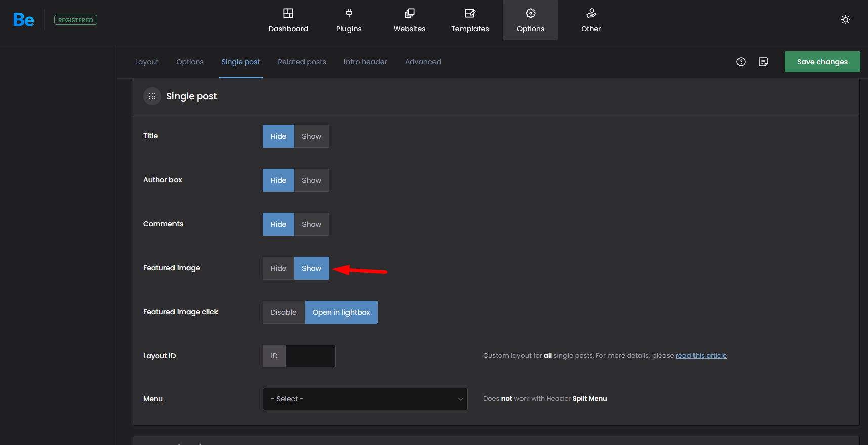Switch to the Options sub-tab
This screenshot has height=445, width=868.
[x=190, y=62]
